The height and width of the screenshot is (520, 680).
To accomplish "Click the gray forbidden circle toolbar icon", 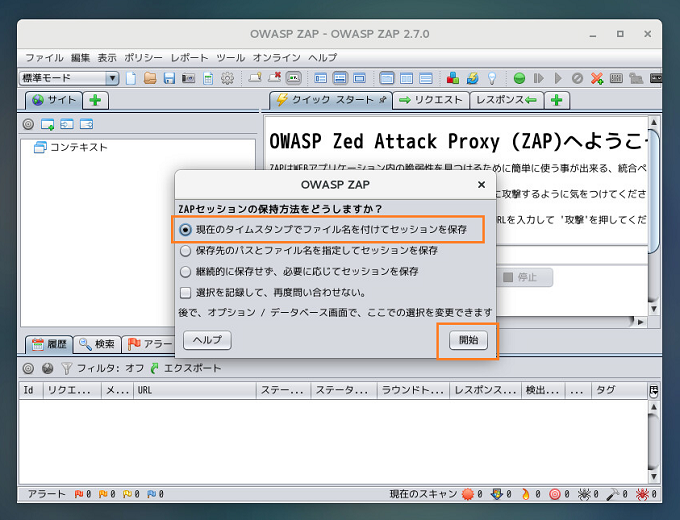I will point(577,78).
